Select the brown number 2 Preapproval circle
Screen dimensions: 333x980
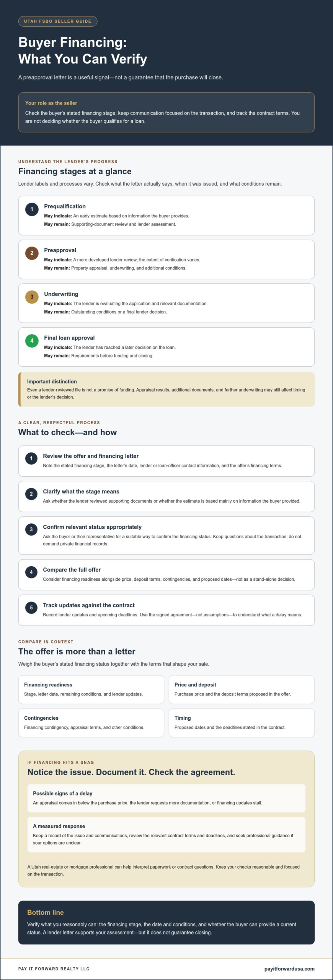pyautogui.click(x=32, y=253)
